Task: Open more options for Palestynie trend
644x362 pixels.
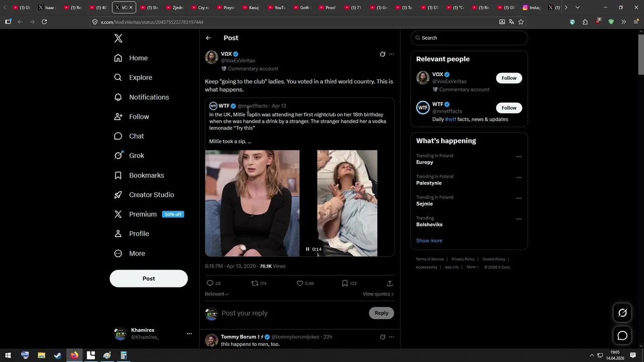Action: [519, 177]
